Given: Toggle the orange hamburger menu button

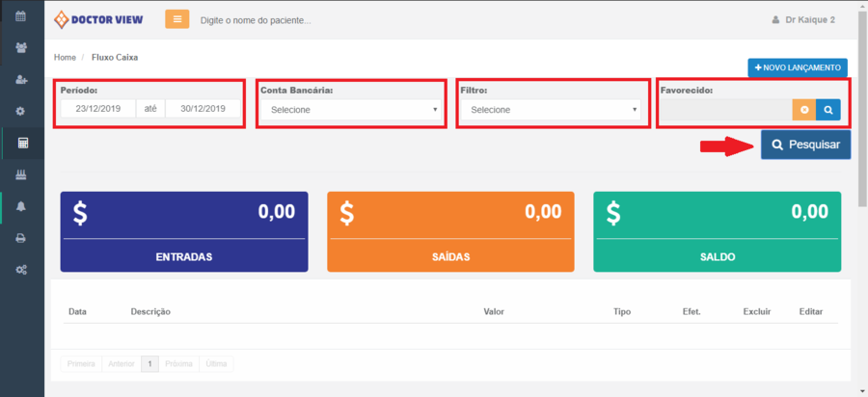Looking at the screenshot, I should (x=176, y=19).
